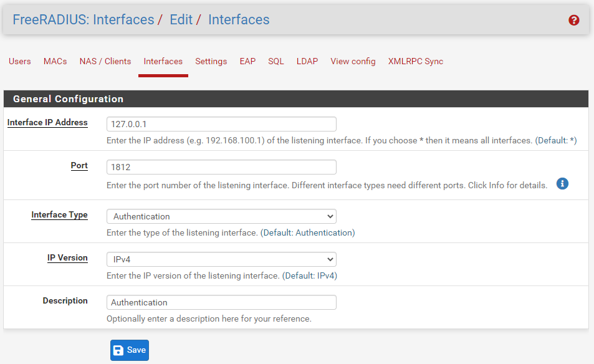The image size is (594, 364).
Task: Open the Users tab
Action: [20, 61]
